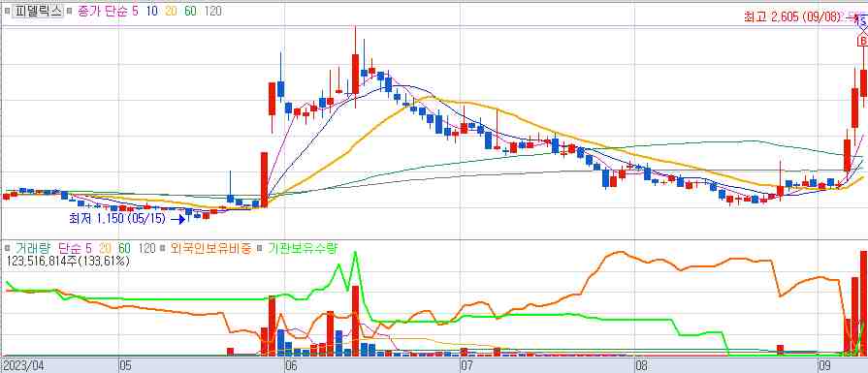Click the 08 month axis label
The image size is (868, 373).
643,365
